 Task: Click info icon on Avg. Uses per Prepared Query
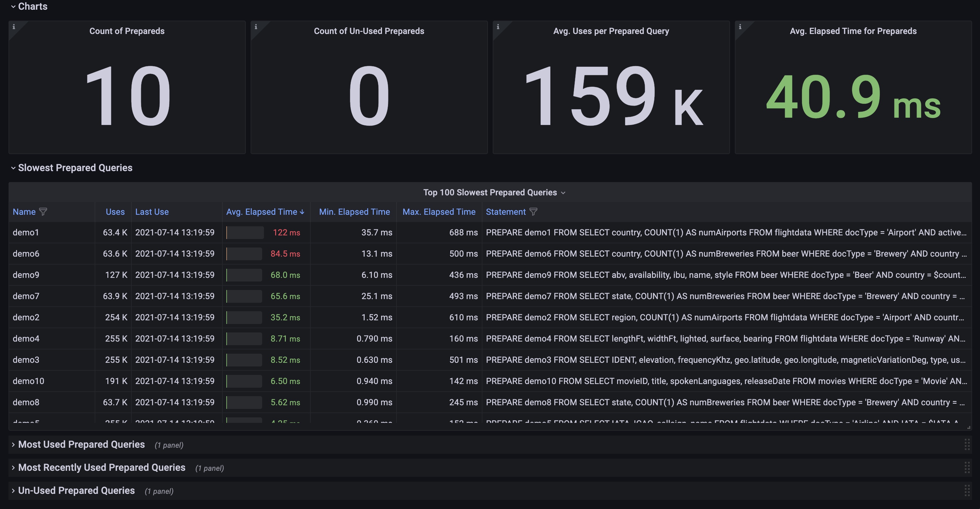pyautogui.click(x=498, y=27)
